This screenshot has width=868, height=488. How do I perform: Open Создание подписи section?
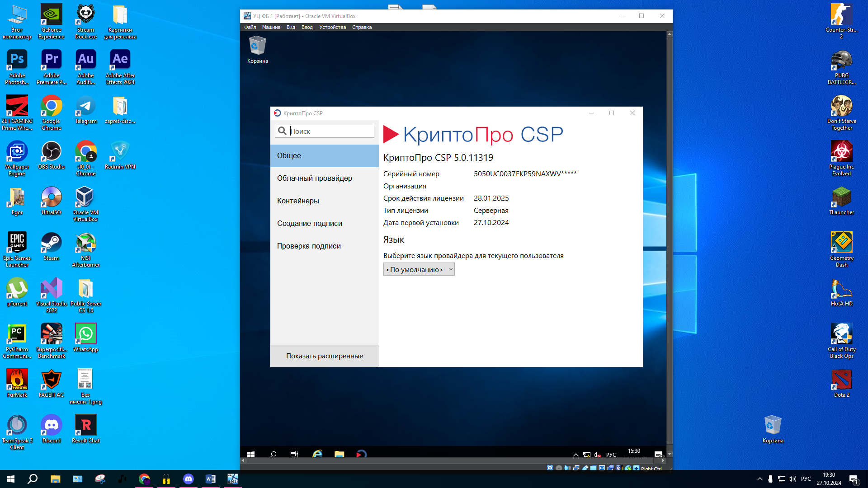coord(325,223)
